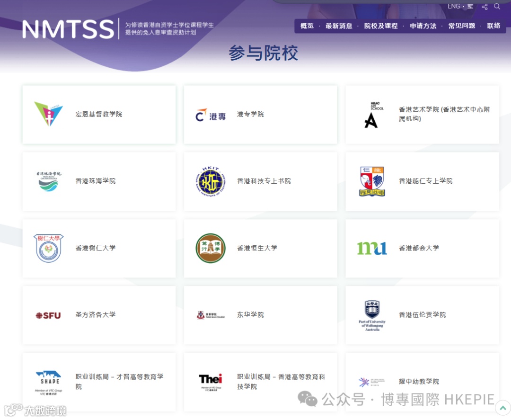Switch to Traditional Chinese 繁

(470, 7)
